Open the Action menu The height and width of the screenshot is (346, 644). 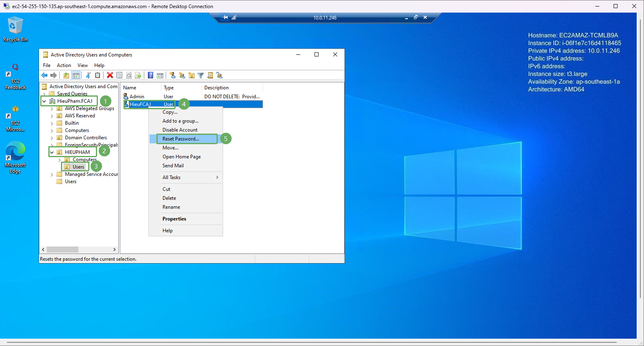(64, 65)
